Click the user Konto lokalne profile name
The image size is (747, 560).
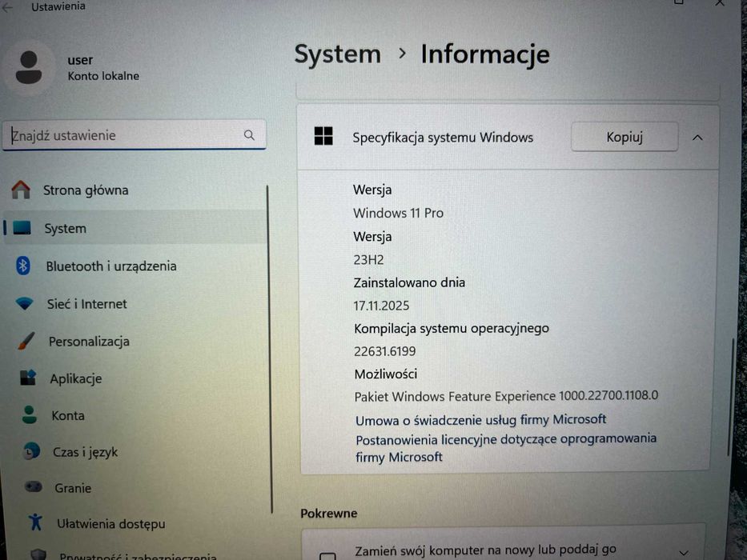[103, 68]
